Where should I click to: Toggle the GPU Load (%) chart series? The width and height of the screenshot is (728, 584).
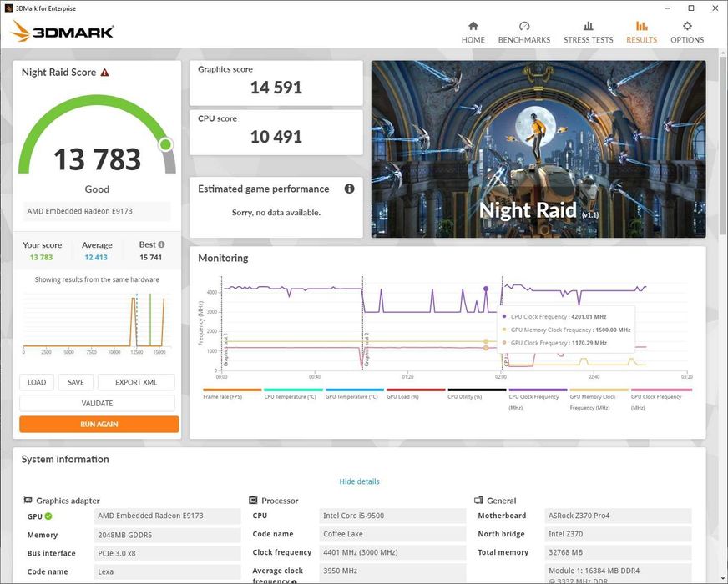(x=416, y=393)
